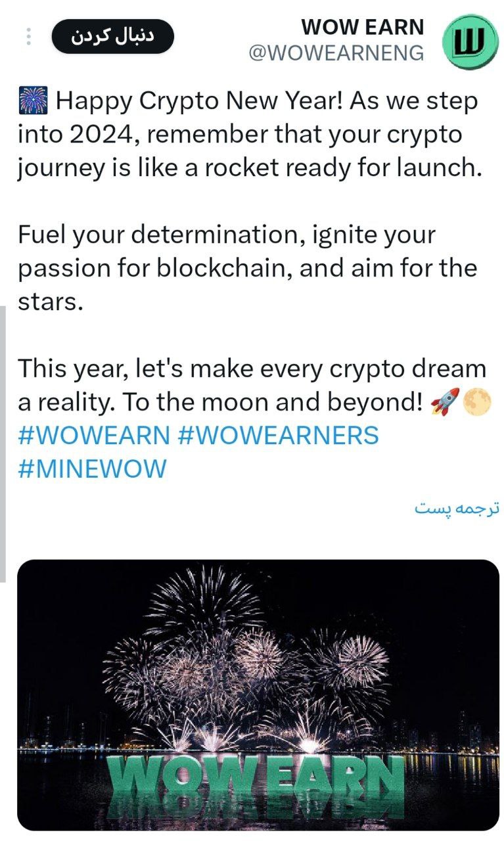Open the #WOWEARNERS hashtag
504x841 pixels.
click(x=279, y=435)
